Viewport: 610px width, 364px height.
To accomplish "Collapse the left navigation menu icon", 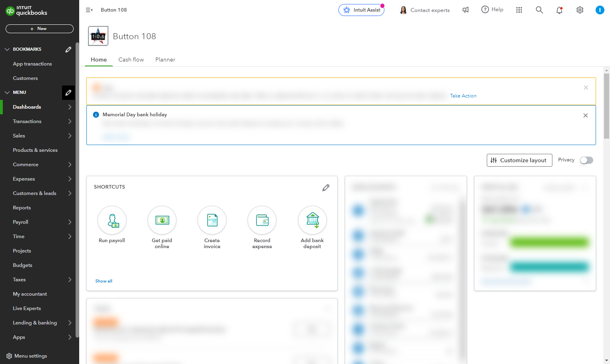I will coord(89,10).
